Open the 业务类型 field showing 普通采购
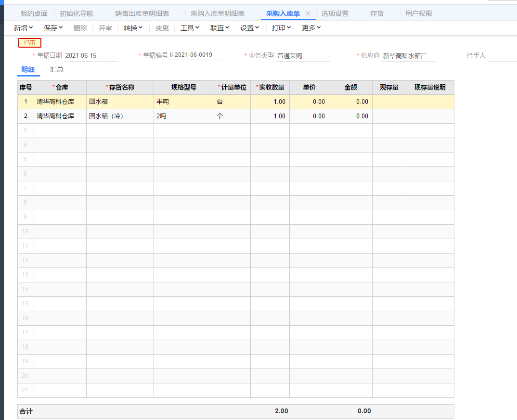Screen dimensions: 517x420 pos(303,56)
